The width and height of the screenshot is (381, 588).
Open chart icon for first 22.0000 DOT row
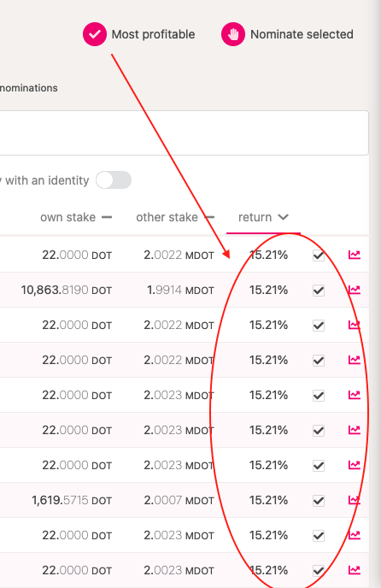point(355,255)
